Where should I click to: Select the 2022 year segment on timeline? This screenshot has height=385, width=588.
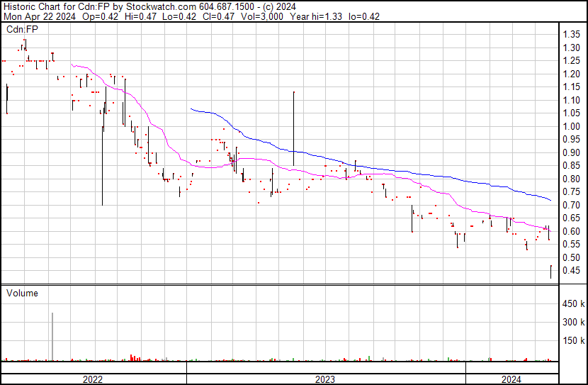[93, 379]
